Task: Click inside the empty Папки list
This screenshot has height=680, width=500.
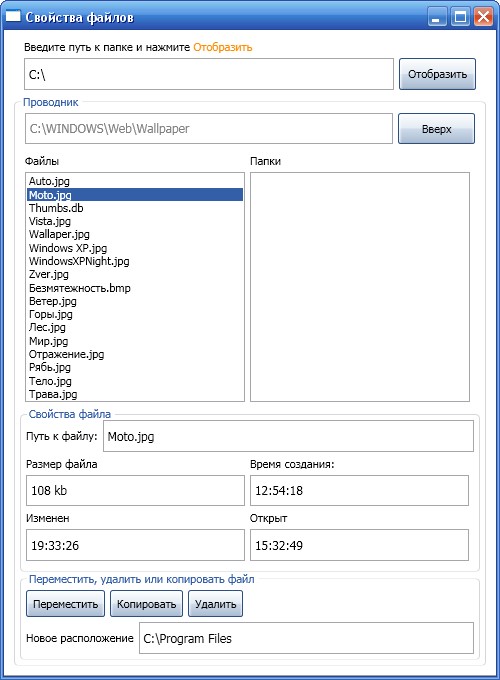Action: [x=360, y=287]
